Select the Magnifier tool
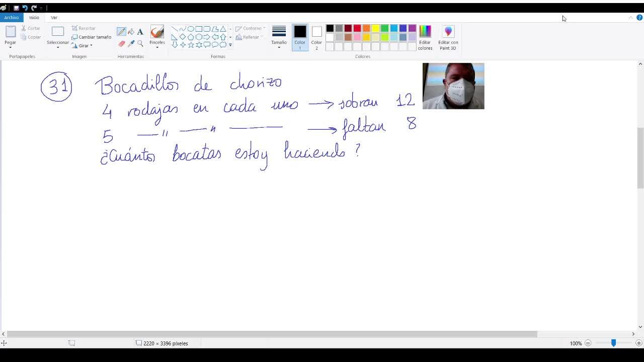Image resolution: width=644 pixels, height=362 pixels. 140,44
